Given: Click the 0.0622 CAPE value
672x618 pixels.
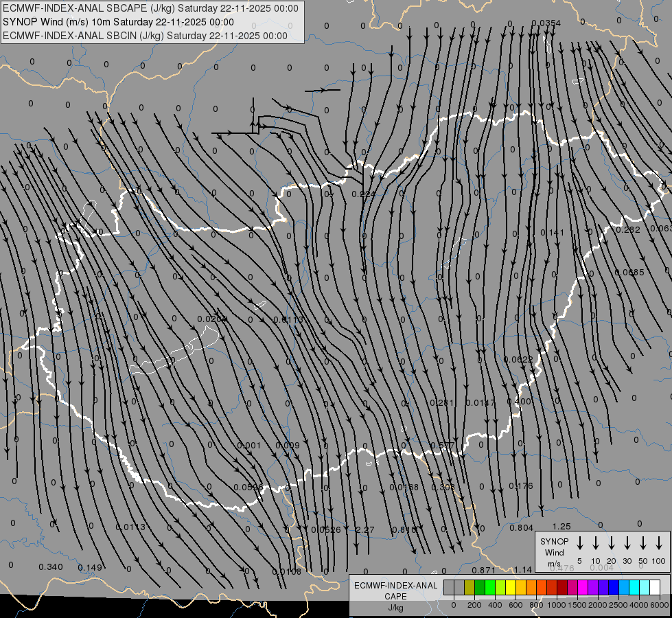Looking at the screenshot, I should pos(518,359).
